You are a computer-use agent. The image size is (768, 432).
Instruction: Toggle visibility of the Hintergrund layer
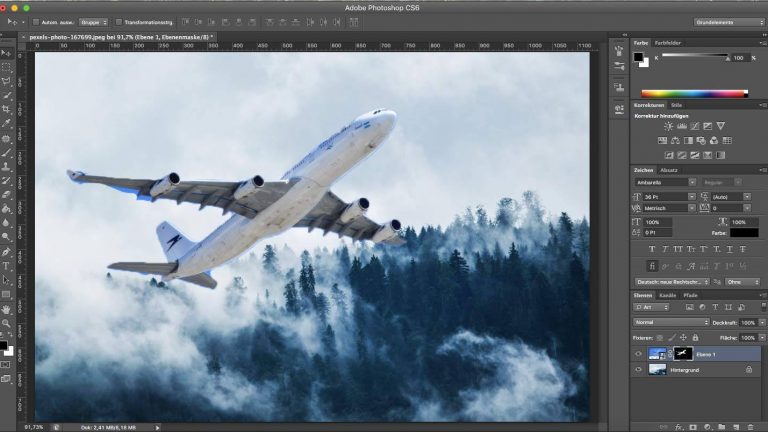[639, 369]
